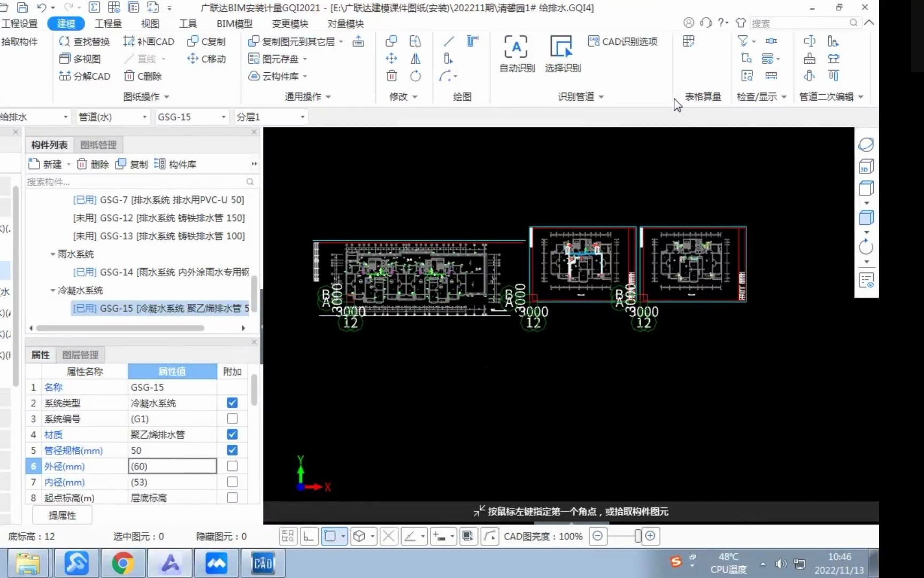Click the cross-intersection snap icon in status bar
The image size is (924, 578).
point(389,536)
